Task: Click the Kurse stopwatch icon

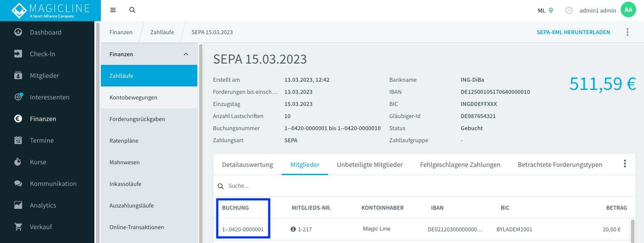Action: pos(18,162)
